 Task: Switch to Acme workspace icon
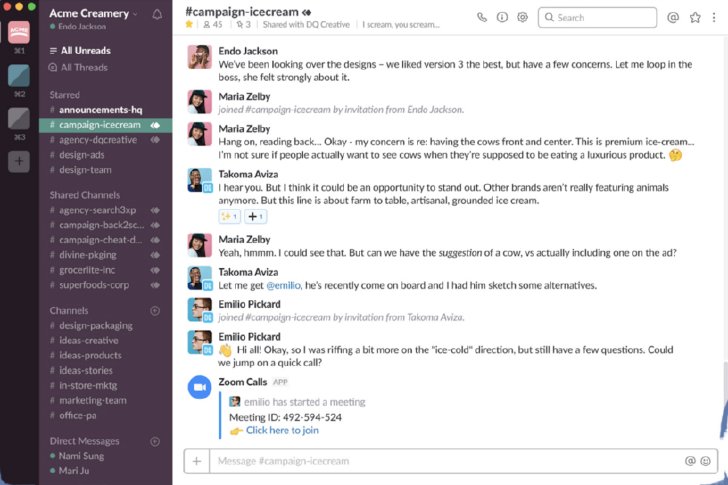point(19,32)
